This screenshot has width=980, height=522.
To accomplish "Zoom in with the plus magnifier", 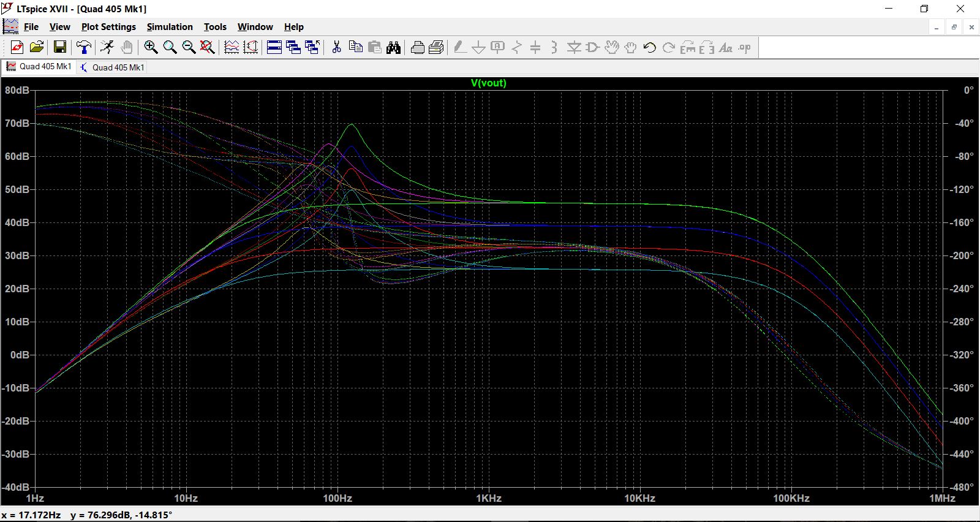I will [x=151, y=47].
